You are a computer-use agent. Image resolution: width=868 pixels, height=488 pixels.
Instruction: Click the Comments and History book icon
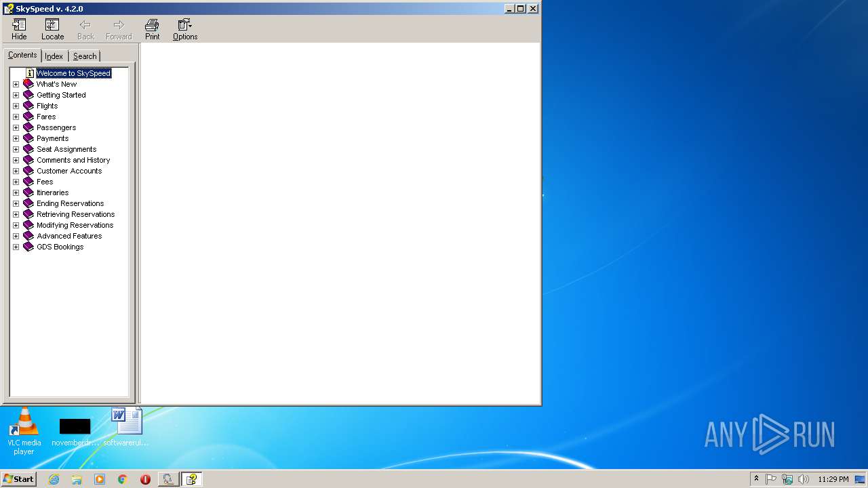point(28,160)
